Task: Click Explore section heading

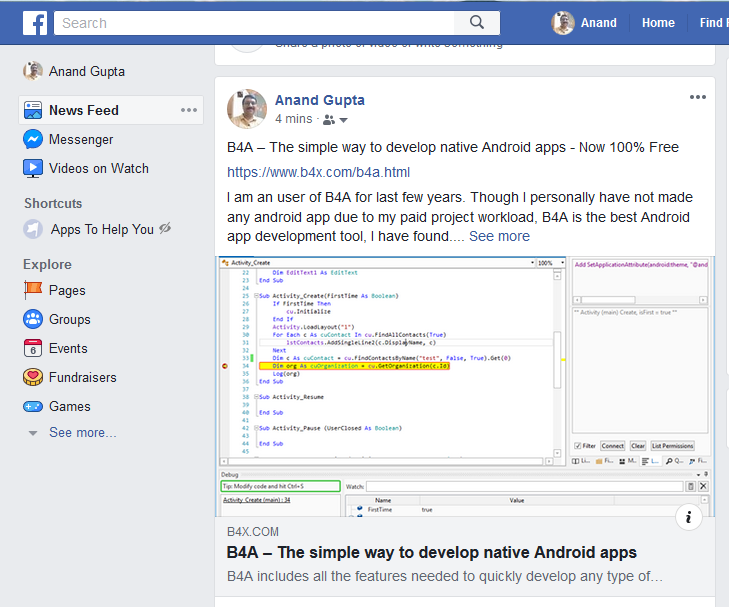Action: coord(47,264)
